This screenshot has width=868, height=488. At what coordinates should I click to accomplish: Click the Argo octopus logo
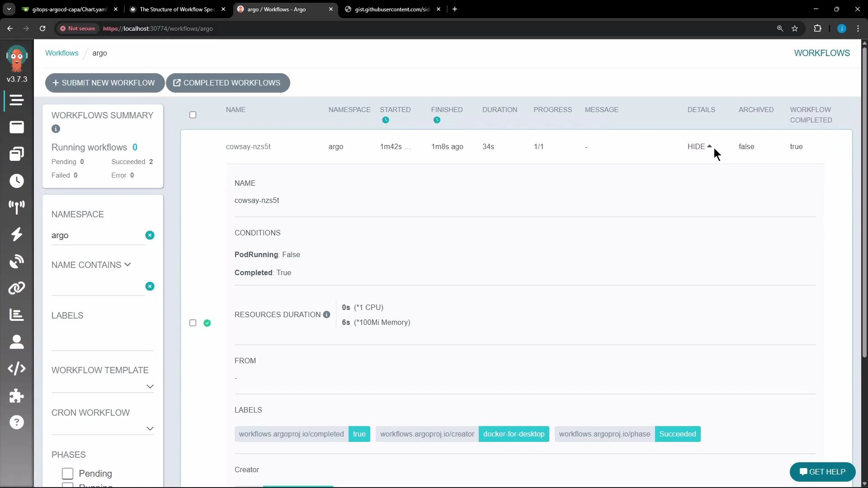(17, 59)
